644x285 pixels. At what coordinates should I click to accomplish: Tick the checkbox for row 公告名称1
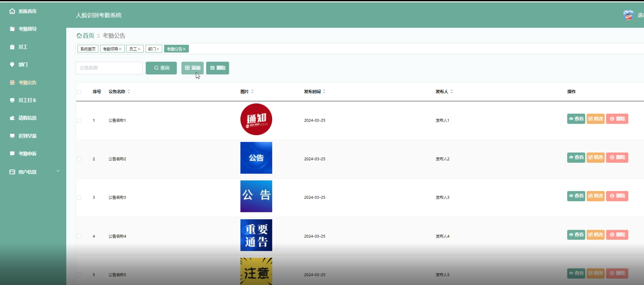click(x=79, y=120)
